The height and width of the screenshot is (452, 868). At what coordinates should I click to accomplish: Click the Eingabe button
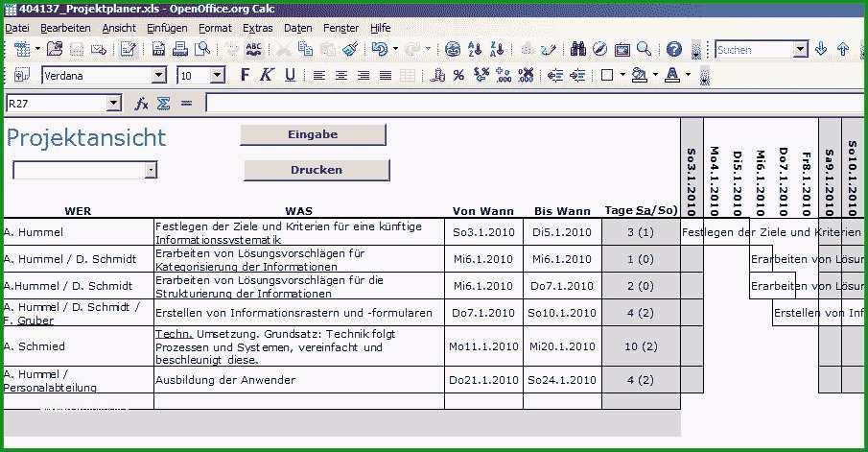[x=313, y=134]
